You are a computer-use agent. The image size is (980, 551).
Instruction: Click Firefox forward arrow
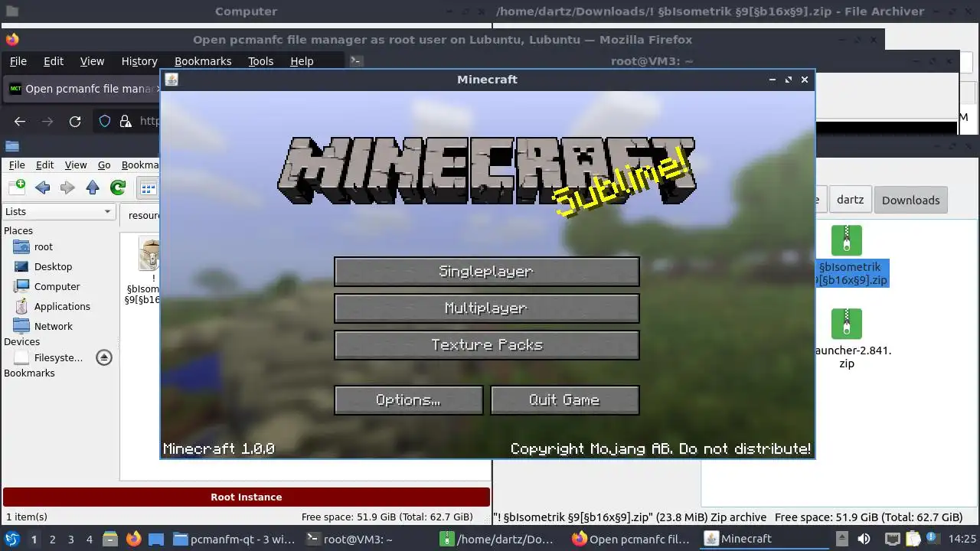47,121
